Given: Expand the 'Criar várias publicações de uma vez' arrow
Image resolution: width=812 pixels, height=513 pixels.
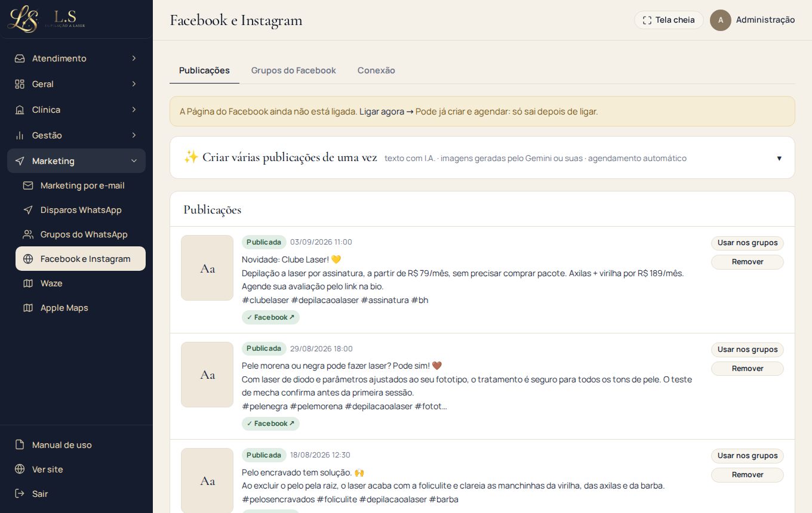Looking at the screenshot, I should (779, 158).
